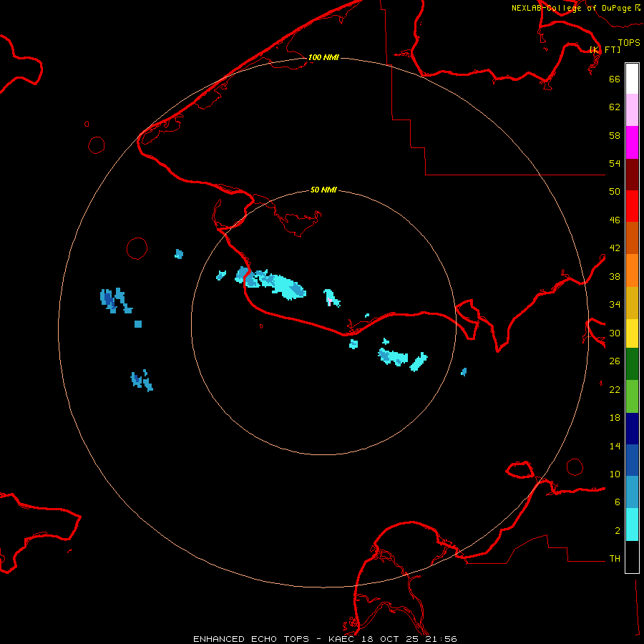Screen dimensions: 644x644
Task: Select the '34' legend value
Action: [x=615, y=305]
